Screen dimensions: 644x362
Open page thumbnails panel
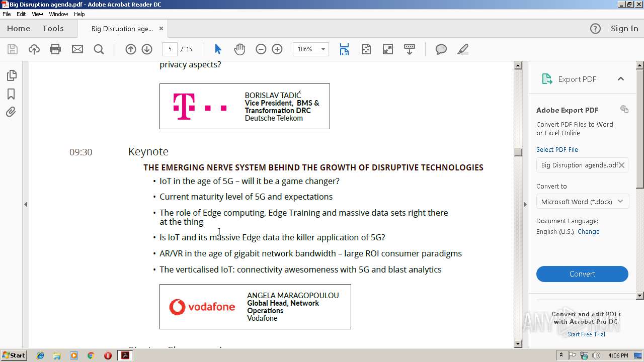11,75
